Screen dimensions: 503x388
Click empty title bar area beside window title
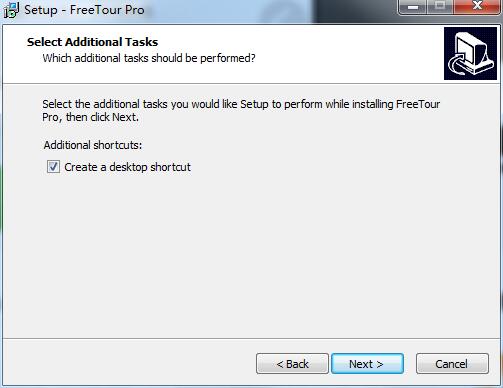tap(267, 11)
